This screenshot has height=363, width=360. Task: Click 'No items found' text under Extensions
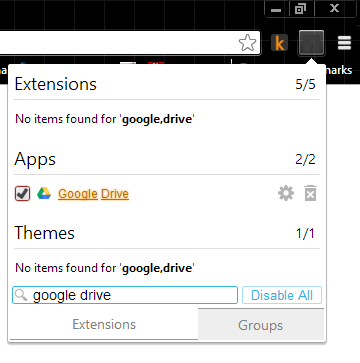tap(105, 119)
